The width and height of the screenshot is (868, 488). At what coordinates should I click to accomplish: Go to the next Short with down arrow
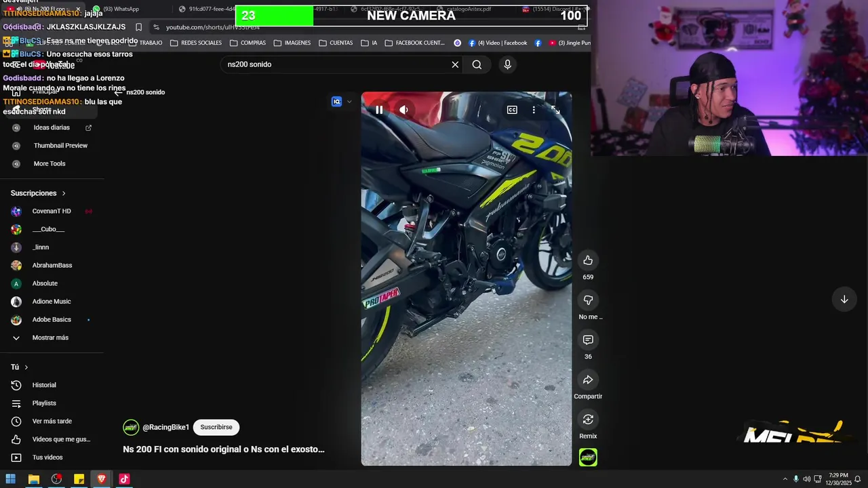click(x=844, y=300)
